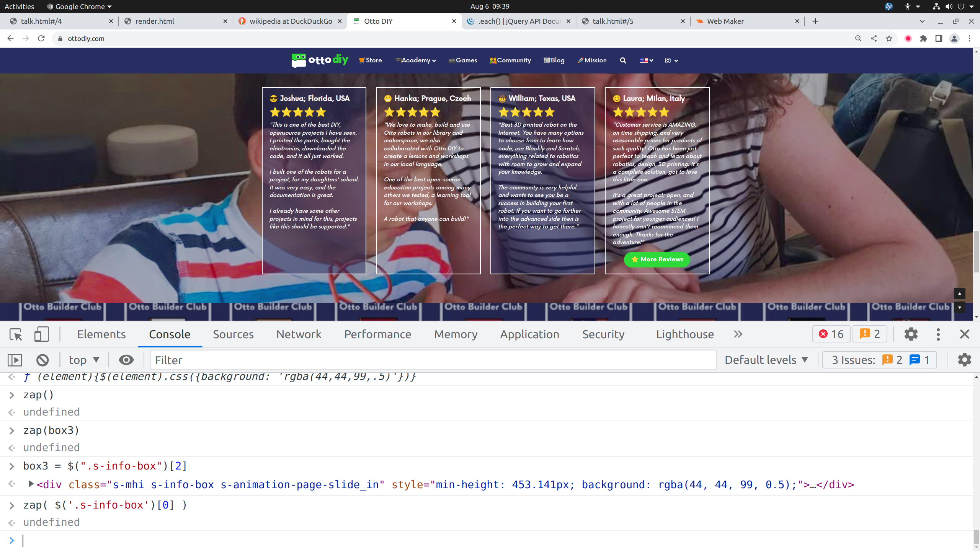Screen dimensions: 980x551
Task: Click the 16 errors counter badge
Action: click(831, 334)
